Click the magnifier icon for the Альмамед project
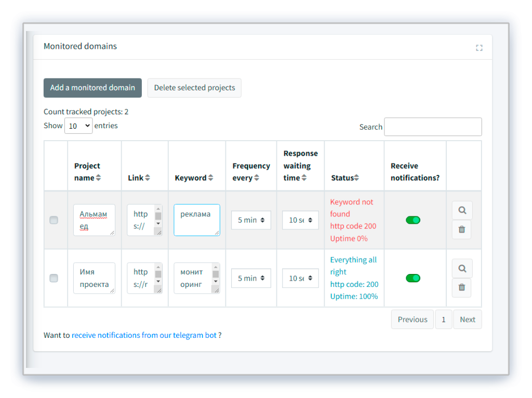532x398 pixels. coord(462,211)
